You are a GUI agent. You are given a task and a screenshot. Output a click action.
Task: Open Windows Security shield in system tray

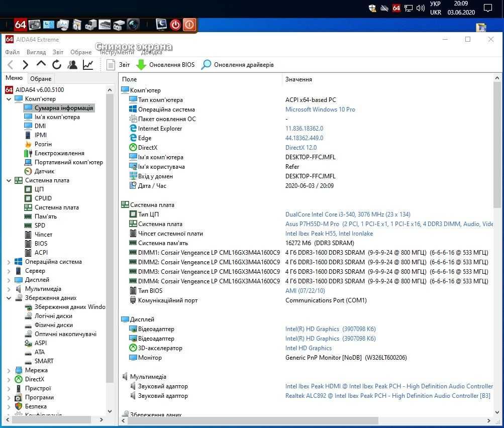tap(372, 9)
